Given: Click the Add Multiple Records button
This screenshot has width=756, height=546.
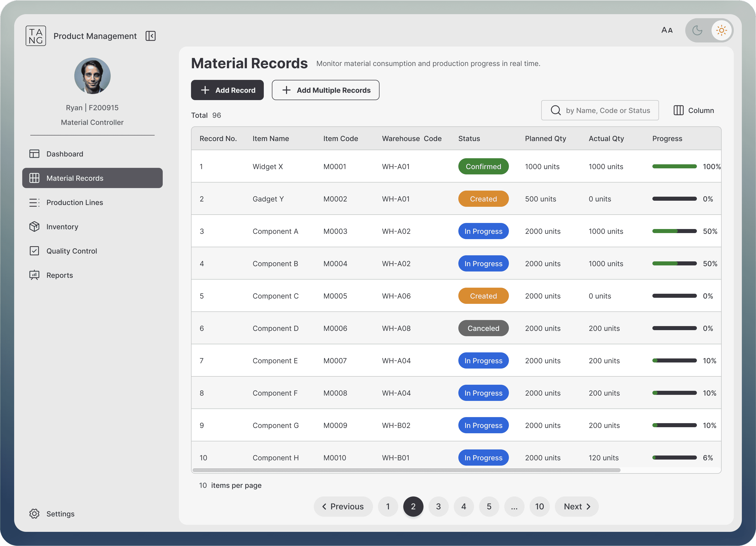Looking at the screenshot, I should (325, 90).
